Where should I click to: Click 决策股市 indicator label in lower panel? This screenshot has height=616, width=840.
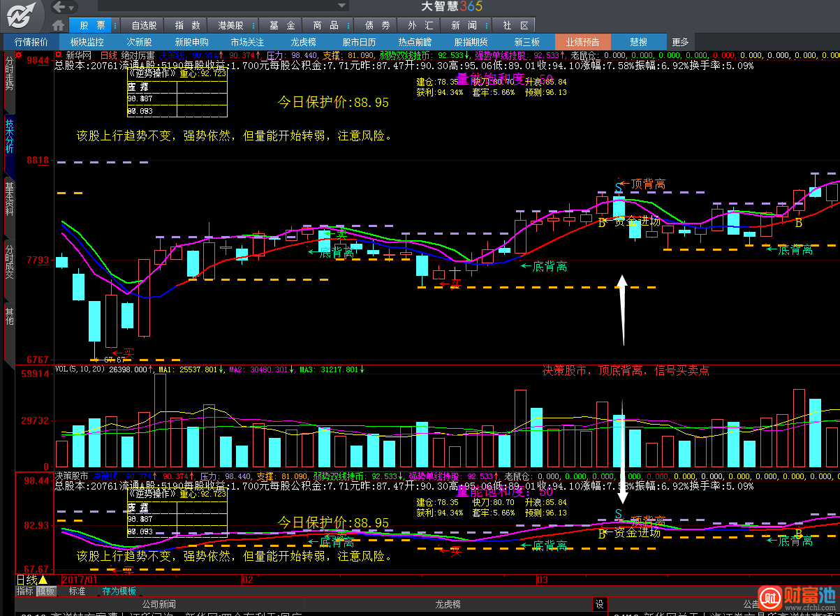[x=72, y=476]
